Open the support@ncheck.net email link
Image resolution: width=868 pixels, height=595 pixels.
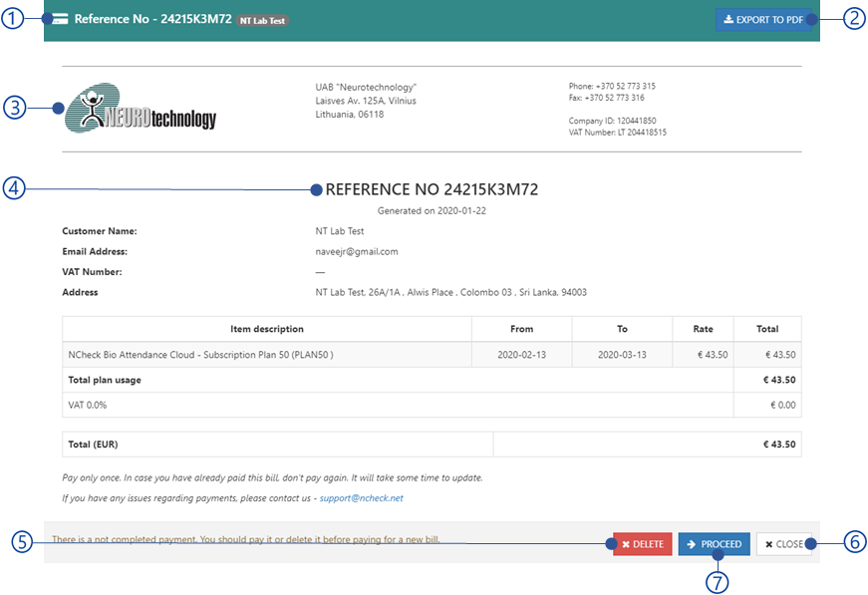point(361,498)
